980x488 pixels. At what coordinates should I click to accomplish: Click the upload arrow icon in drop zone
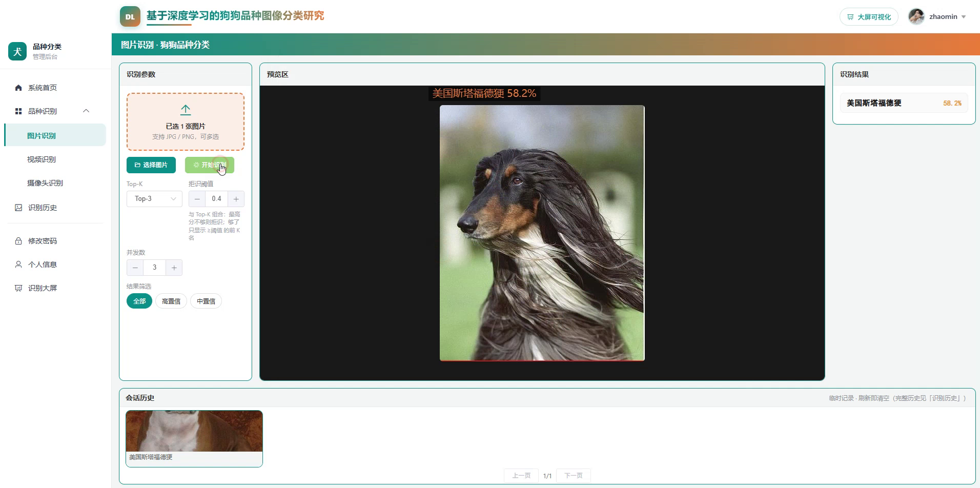coord(186,110)
